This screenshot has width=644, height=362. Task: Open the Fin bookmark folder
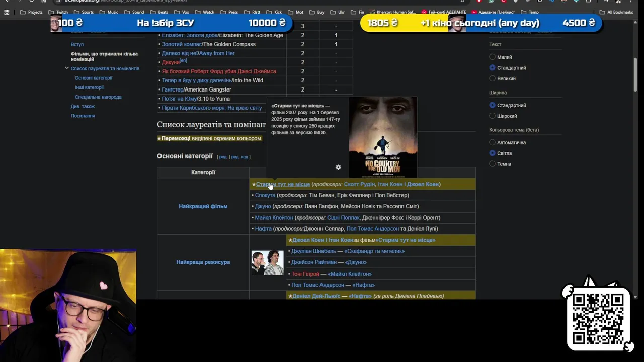pos(357,12)
